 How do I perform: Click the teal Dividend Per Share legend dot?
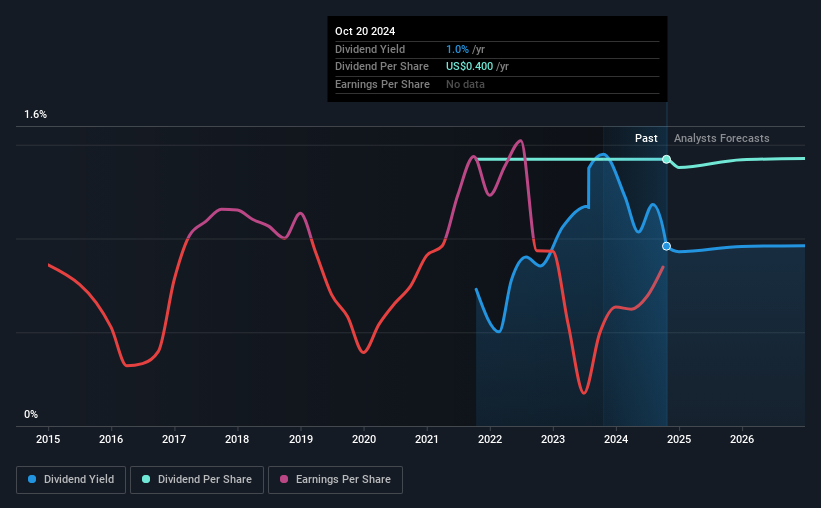(x=146, y=479)
